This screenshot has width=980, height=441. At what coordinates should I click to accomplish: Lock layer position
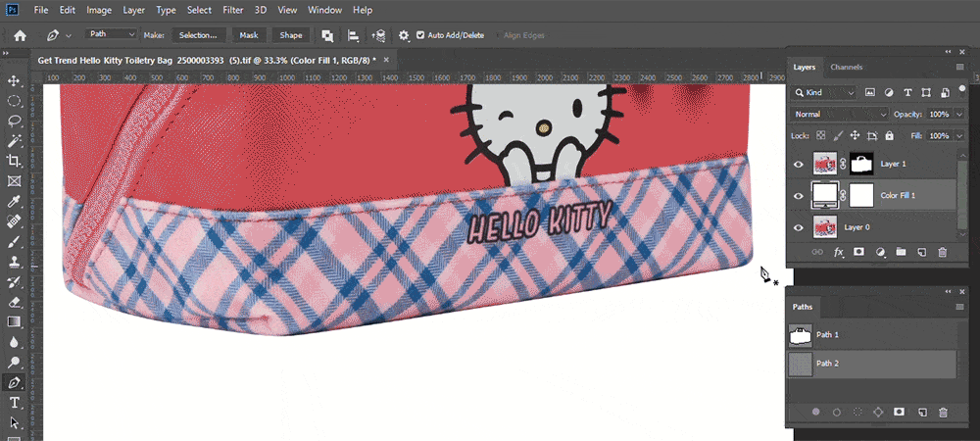click(x=855, y=135)
